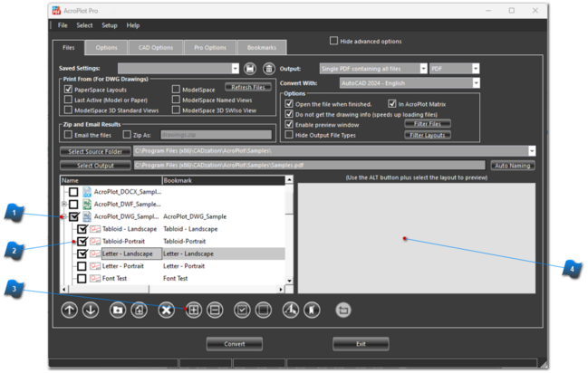Click the AcroPlot_DWG_Sample file icon
The image size is (588, 373).
click(x=87, y=216)
